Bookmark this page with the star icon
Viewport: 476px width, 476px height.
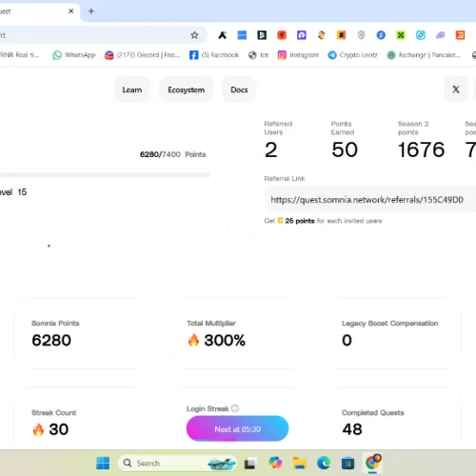click(194, 35)
